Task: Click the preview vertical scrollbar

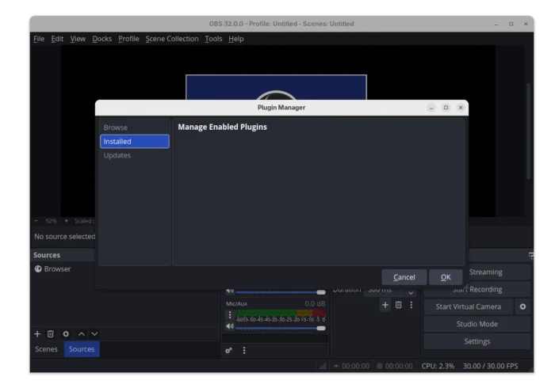Action: [528, 131]
